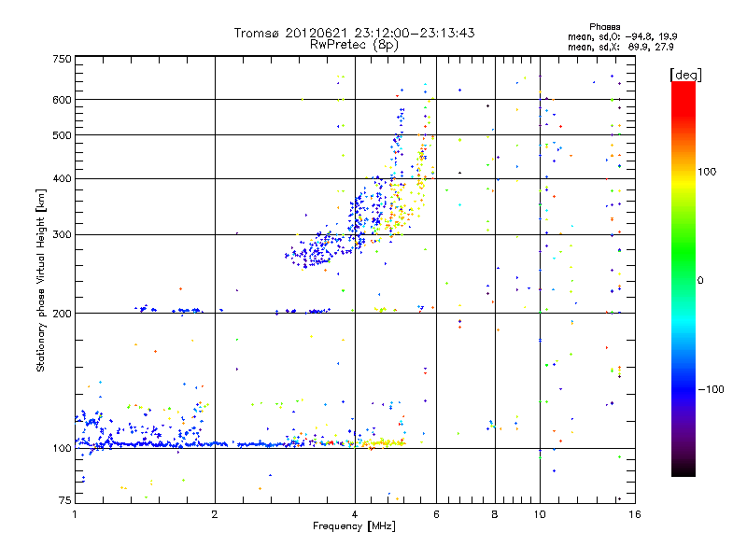Click the y-axis tick label '600'
This screenshot has width=747, height=560.
tap(62, 100)
